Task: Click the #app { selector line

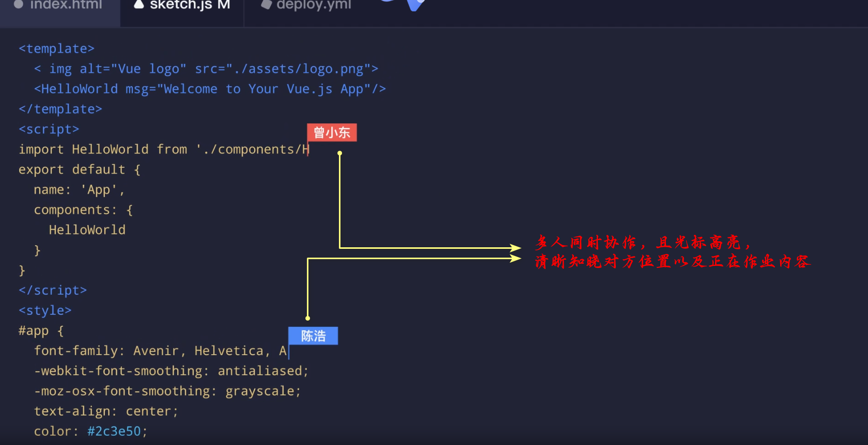Action: pyautogui.click(x=41, y=330)
